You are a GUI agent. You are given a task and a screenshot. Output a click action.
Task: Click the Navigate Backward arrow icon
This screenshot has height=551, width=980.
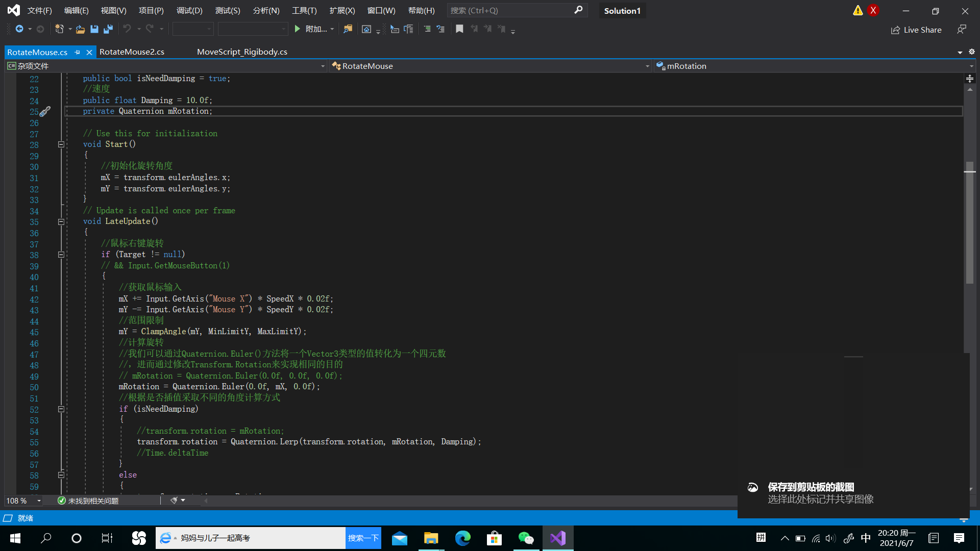click(x=19, y=29)
